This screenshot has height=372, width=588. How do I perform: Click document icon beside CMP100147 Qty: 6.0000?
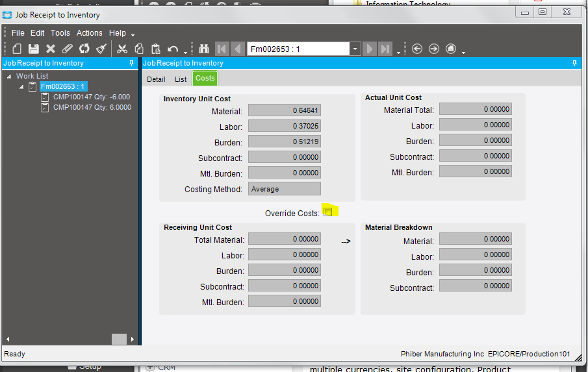(45, 108)
